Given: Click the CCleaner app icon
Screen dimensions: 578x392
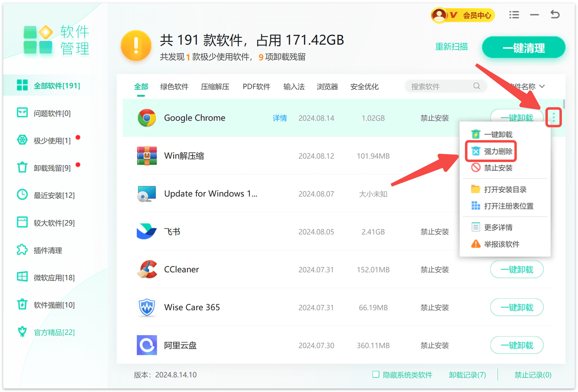Looking at the screenshot, I should [x=147, y=270].
